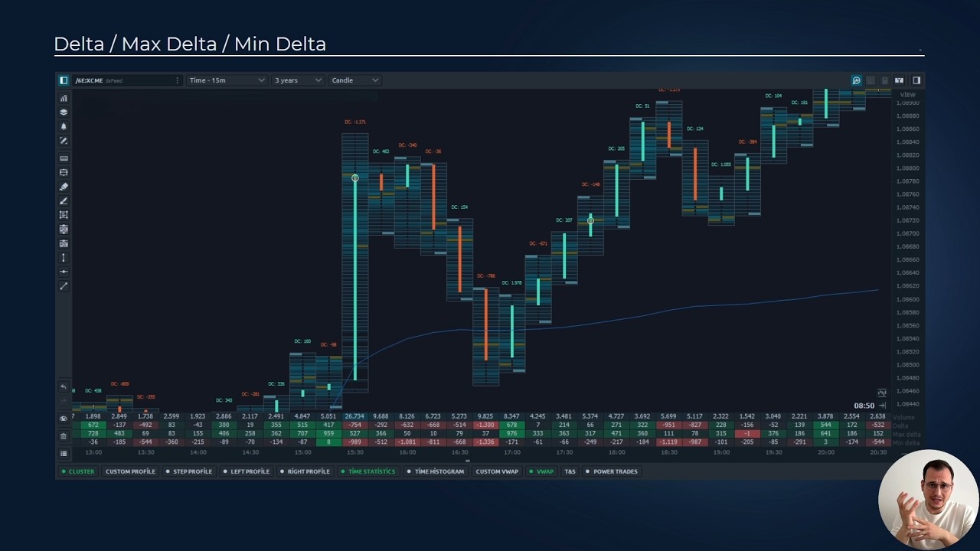Toggle the TIME HISTOGRAM indicator
This screenshot has height=551, width=980.
click(436, 471)
